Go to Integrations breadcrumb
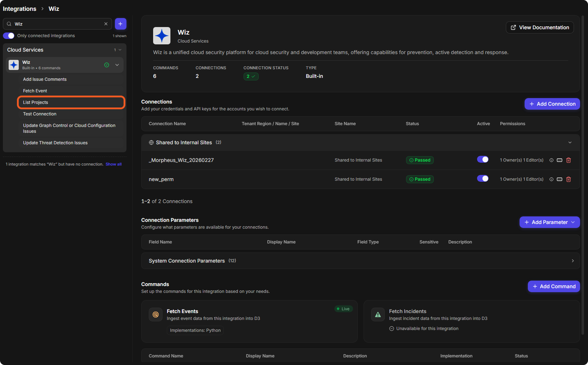The height and width of the screenshot is (365, 588). 19,9
